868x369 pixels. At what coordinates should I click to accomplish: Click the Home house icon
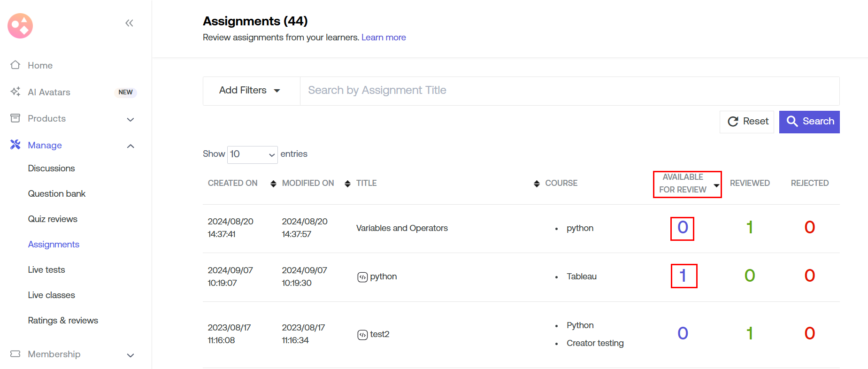15,65
